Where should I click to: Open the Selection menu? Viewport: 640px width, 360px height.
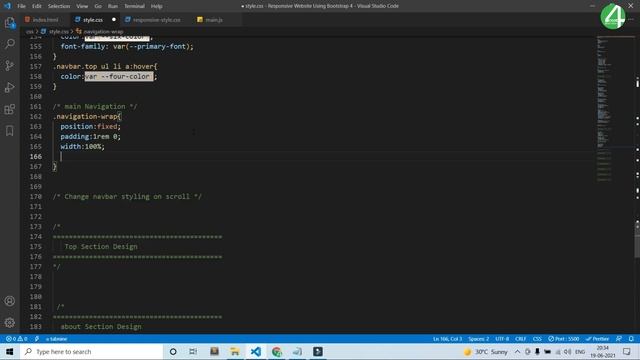[x=59, y=6]
